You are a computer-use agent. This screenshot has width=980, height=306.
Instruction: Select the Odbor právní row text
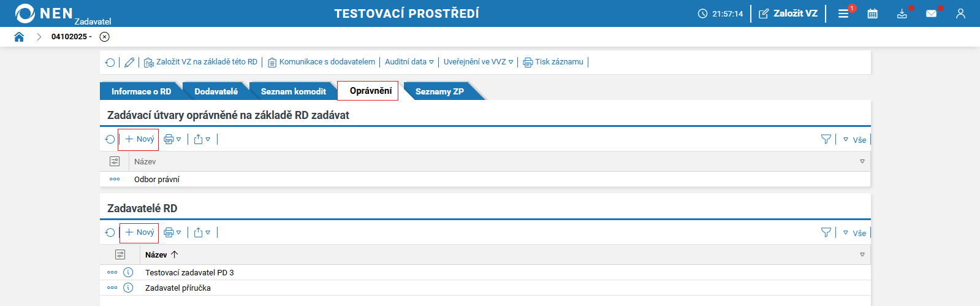[157, 179]
